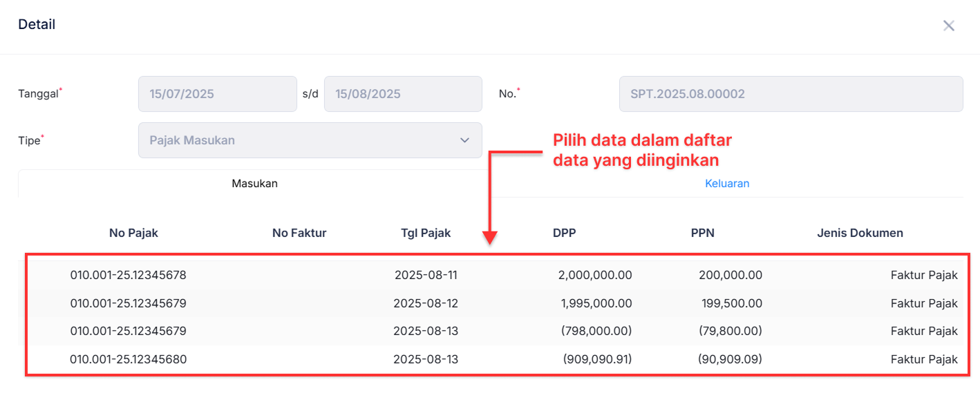Click the Tgl Pajak column header
The height and width of the screenshot is (402, 980).
pos(426,233)
